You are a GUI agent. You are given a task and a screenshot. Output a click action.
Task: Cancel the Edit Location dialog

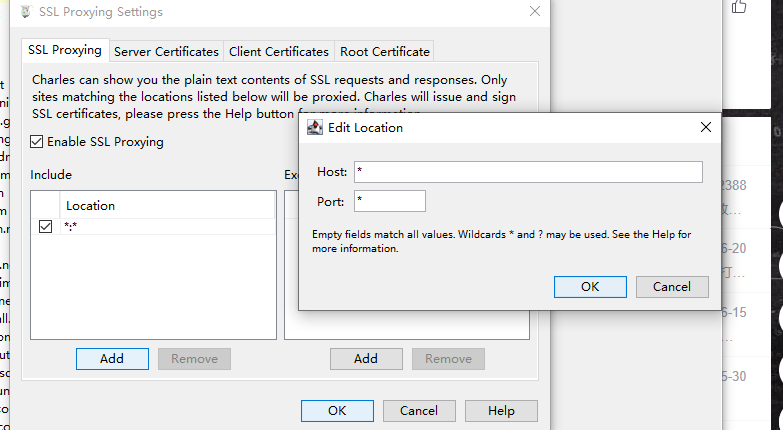pos(671,287)
